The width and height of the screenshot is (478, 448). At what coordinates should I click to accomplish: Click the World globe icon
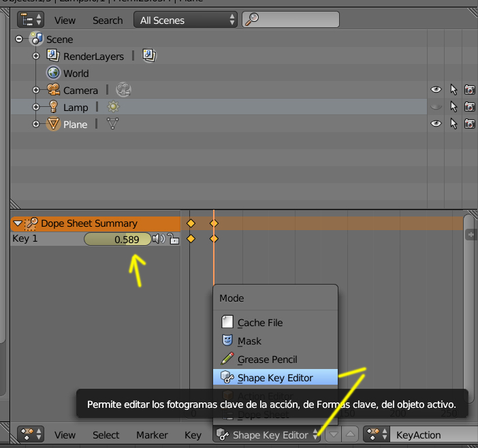coord(53,73)
